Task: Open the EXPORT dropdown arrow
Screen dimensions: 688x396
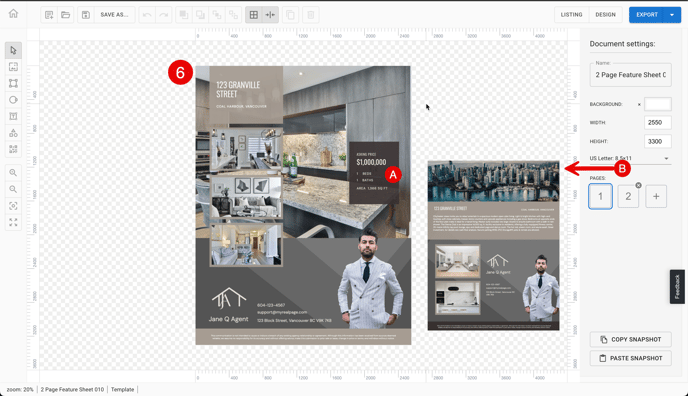Action: (672, 15)
